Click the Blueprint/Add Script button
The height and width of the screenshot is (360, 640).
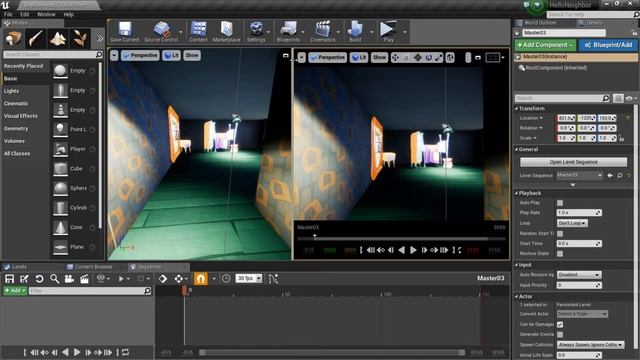(608, 45)
